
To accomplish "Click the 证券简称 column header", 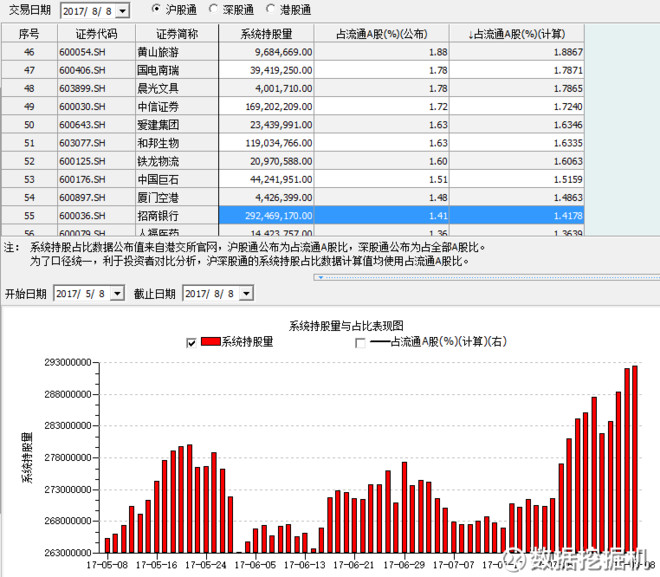I will (x=176, y=33).
